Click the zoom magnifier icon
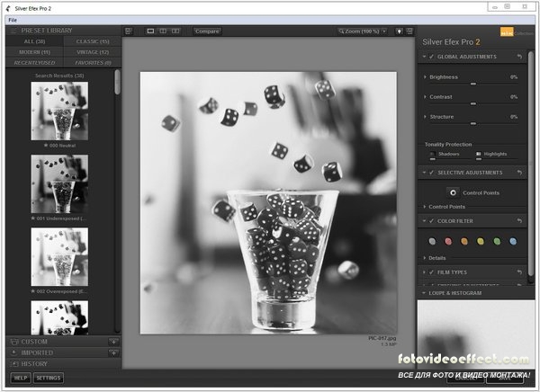540x392 pixels. (x=341, y=31)
